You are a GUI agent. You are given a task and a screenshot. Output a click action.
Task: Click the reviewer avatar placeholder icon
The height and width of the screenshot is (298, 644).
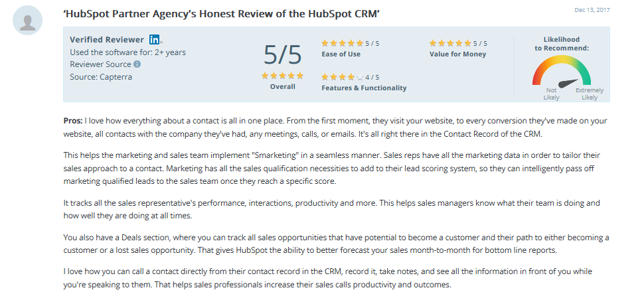27,21
